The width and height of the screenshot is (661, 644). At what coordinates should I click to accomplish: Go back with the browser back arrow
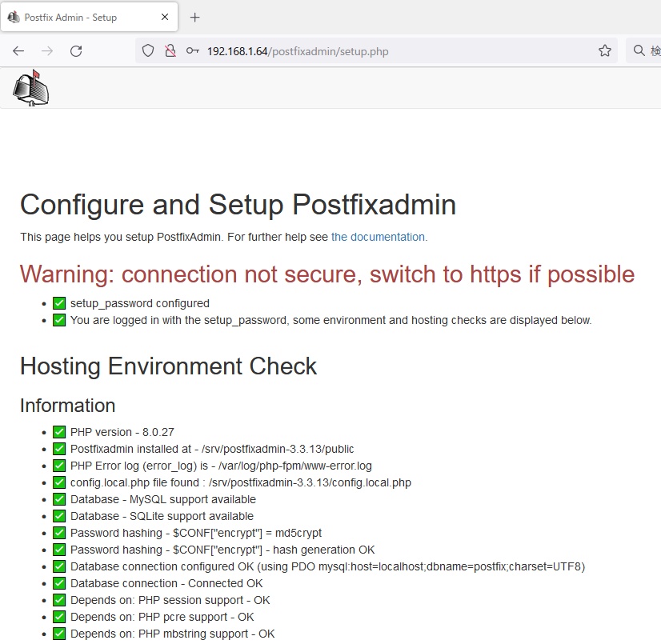click(18, 51)
